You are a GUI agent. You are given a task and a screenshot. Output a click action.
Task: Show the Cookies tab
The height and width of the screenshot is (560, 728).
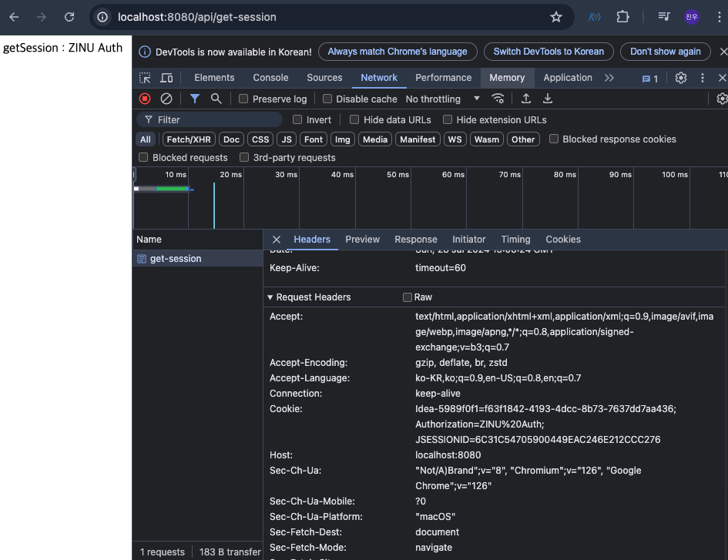pyautogui.click(x=562, y=240)
